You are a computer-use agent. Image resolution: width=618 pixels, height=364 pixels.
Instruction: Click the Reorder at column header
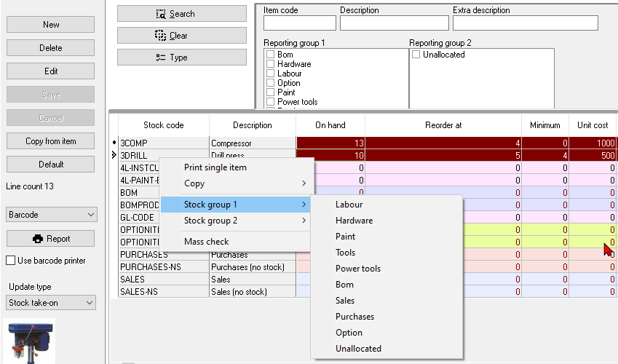[x=443, y=125]
